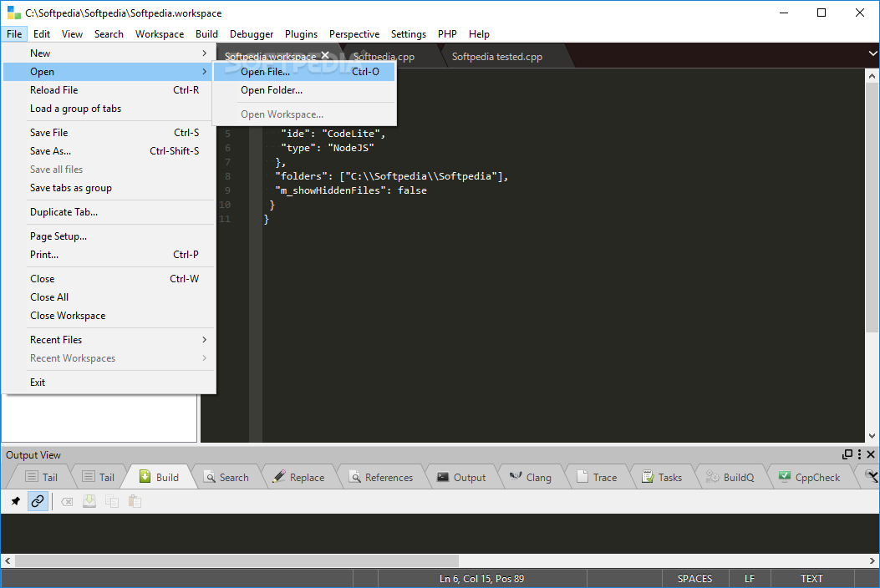Open the PHP menu

(447, 34)
